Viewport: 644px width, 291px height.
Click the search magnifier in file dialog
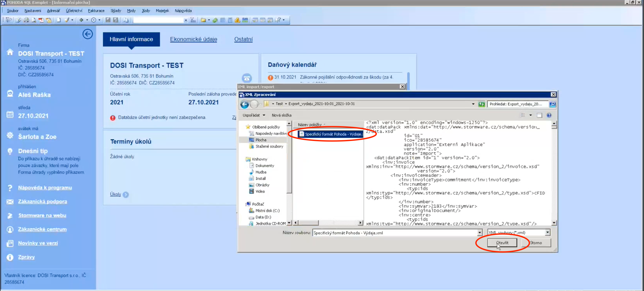[553, 104]
